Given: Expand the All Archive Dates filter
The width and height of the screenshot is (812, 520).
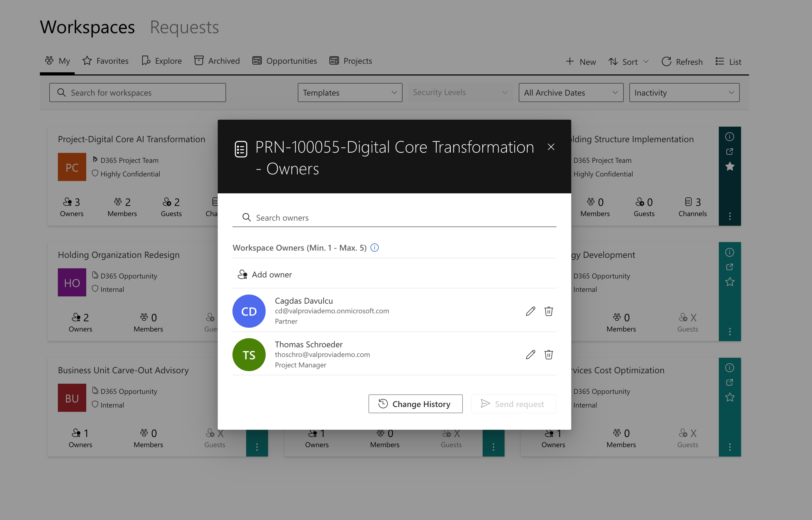Looking at the screenshot, I should click(x=571, y=92).
